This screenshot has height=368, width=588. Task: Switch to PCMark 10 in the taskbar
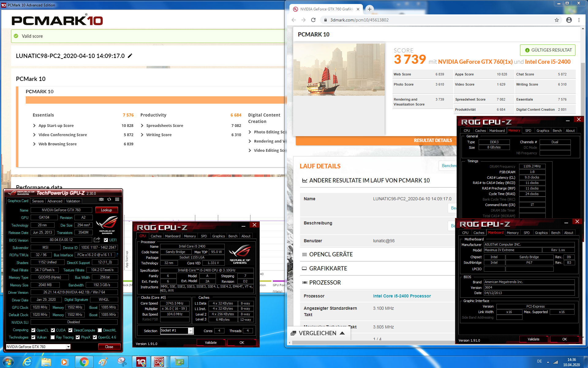point(141,362)
